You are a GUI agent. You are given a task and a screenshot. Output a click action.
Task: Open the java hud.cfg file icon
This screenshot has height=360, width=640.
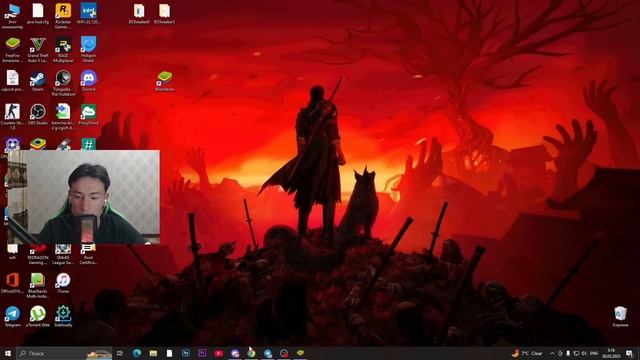pyautogui.click(x=38, y=14)
